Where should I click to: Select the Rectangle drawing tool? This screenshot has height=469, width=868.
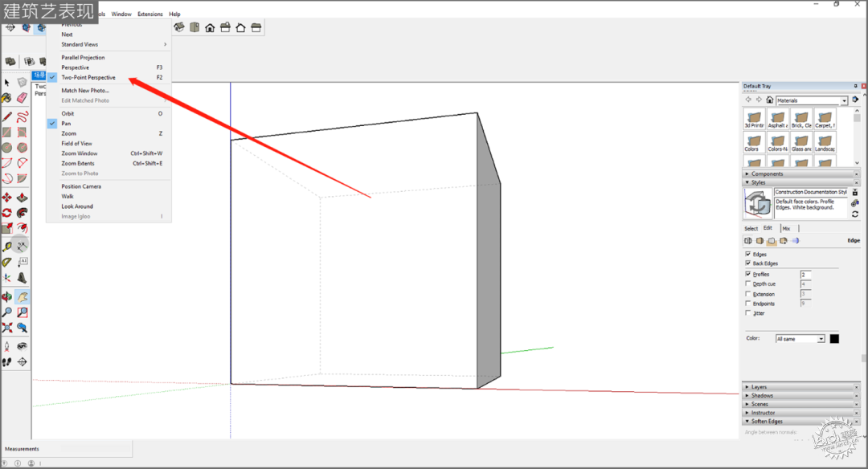(x=7, y=133)
